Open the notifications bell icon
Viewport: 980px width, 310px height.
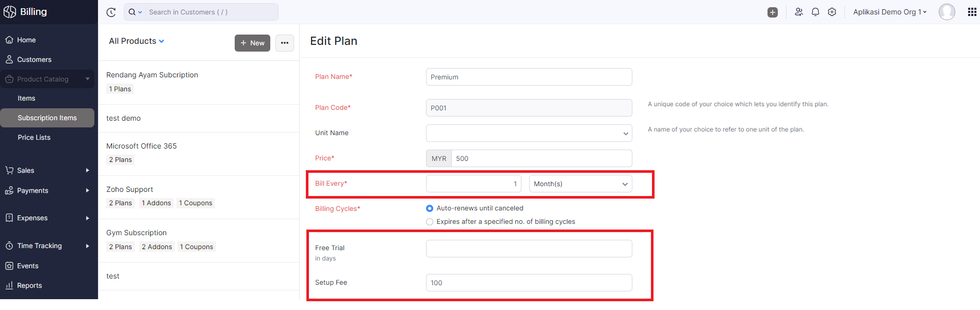(815, 12)
